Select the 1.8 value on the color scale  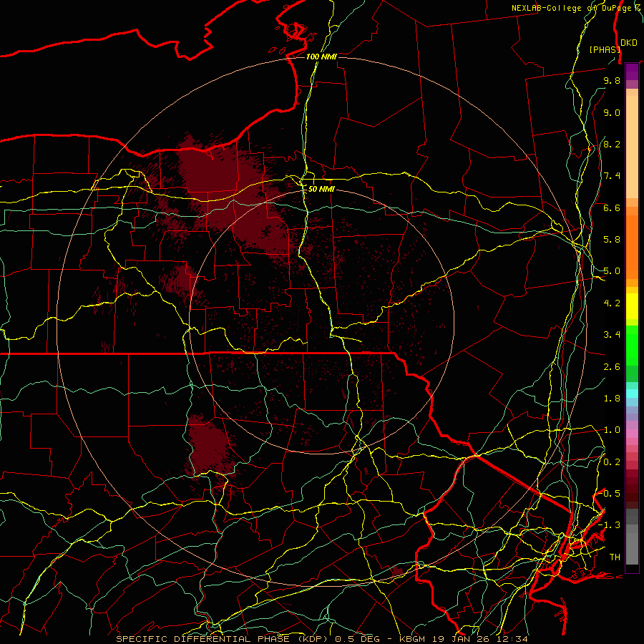[612, 399]
